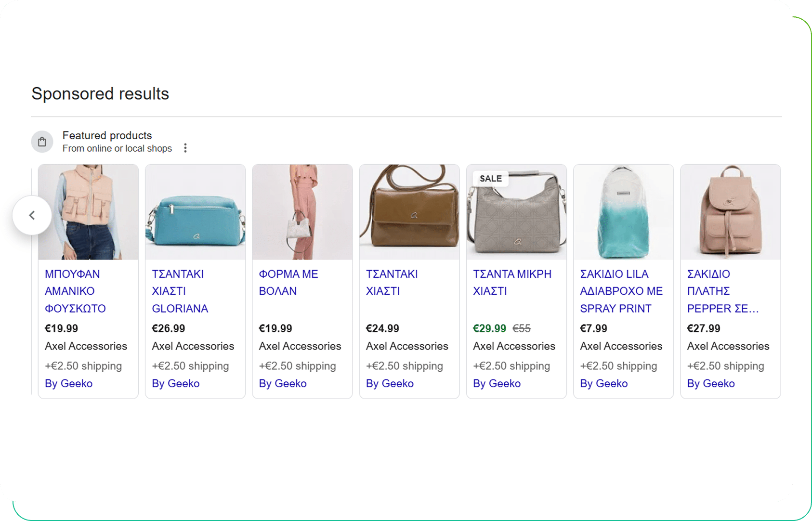Click the €29.99 sale price
The image size is (812, 521).
pos(489,328)
